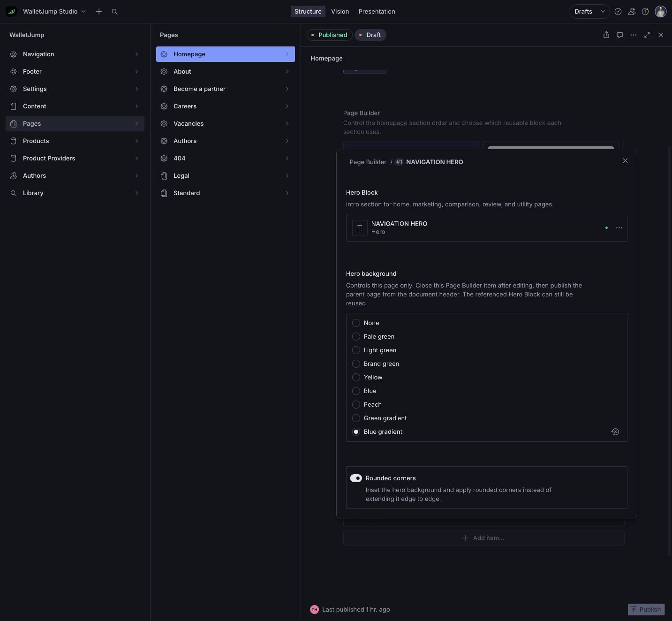This screenshot has width=672, height=621.
Task: Open NAVIGATION HERO reference options menu
Action: point(619,227)
